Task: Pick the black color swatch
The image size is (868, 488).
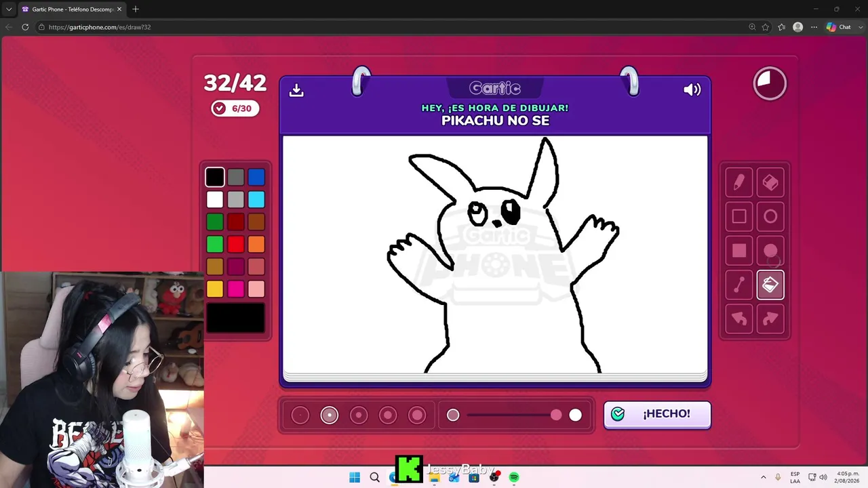Action: coord(215,177)
